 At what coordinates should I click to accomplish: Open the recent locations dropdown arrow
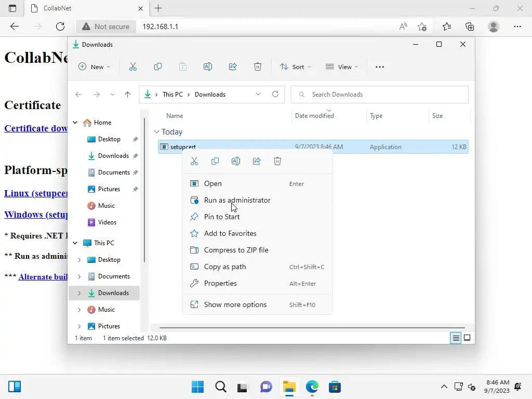pyautogui.click(x=112, y=95)
